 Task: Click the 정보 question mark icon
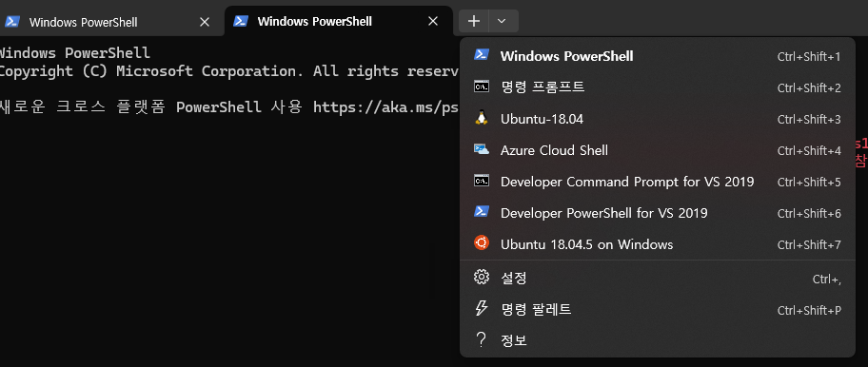point(481,340)
